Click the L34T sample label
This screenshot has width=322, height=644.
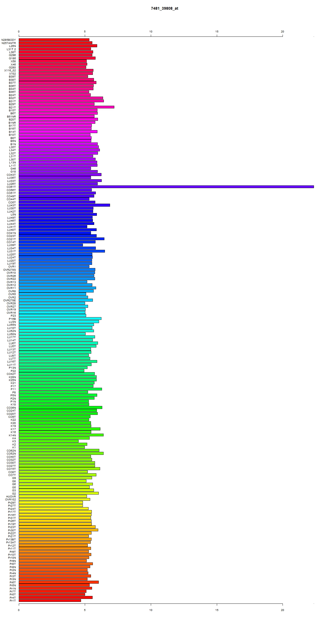[x=13, y=150]
